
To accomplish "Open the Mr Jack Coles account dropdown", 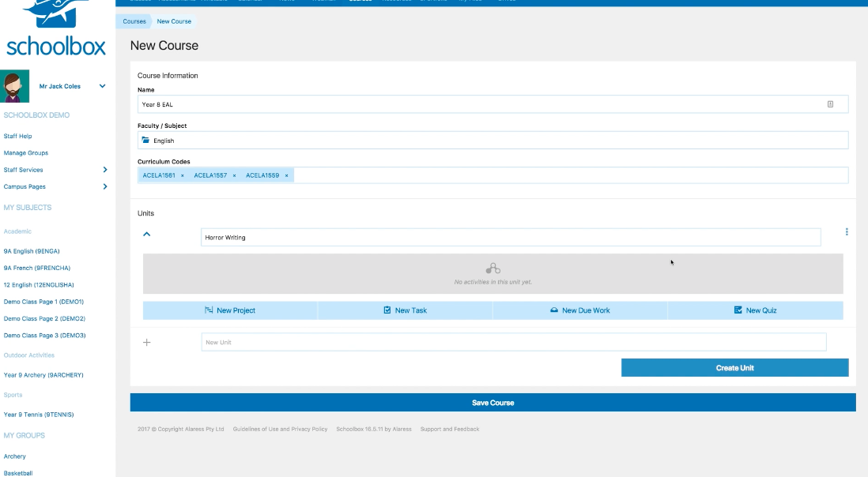I will [x=100, y=86].
